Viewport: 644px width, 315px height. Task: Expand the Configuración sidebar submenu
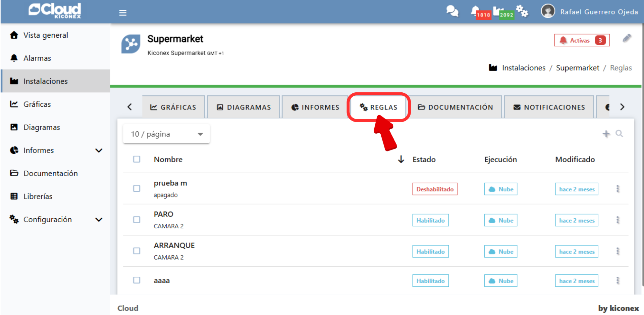click(x=99, y=220)
